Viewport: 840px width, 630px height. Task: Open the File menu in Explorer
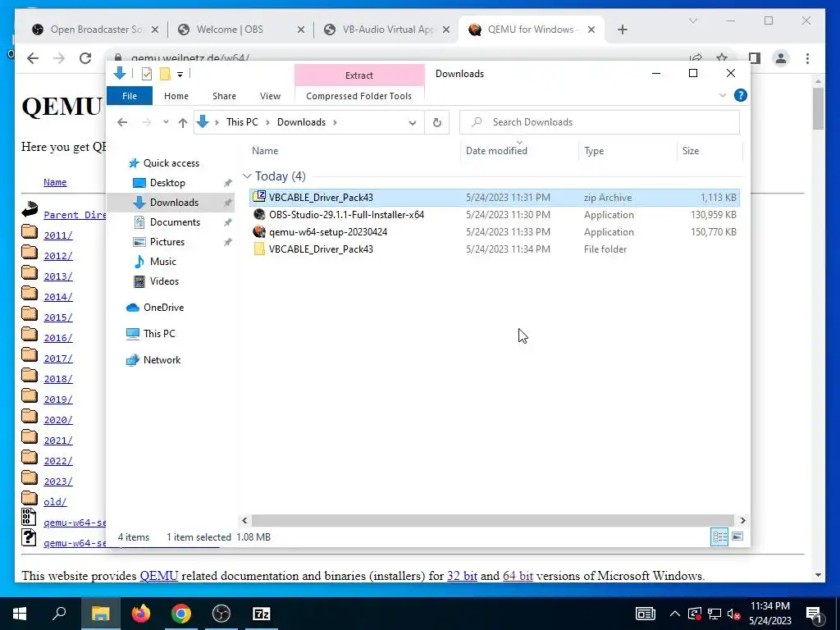click(130, 96)
